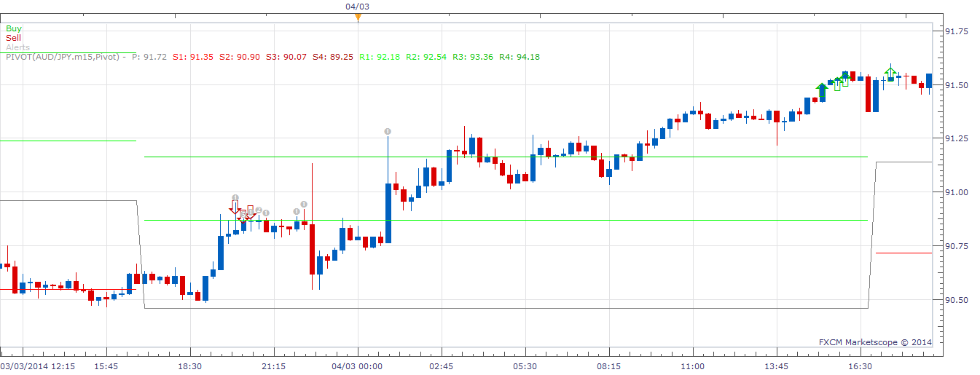This screenshot has height=375, width=980.
Task: Click the 05:30 time axis label
Action: [x=525, y=366]
